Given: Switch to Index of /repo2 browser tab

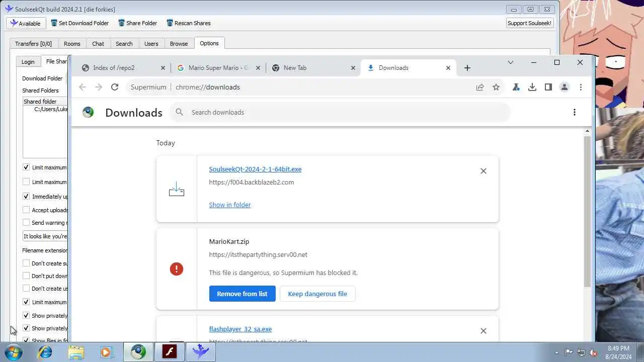Looking at the screenshot, I should pyautogui.click(x=123, y=68).
